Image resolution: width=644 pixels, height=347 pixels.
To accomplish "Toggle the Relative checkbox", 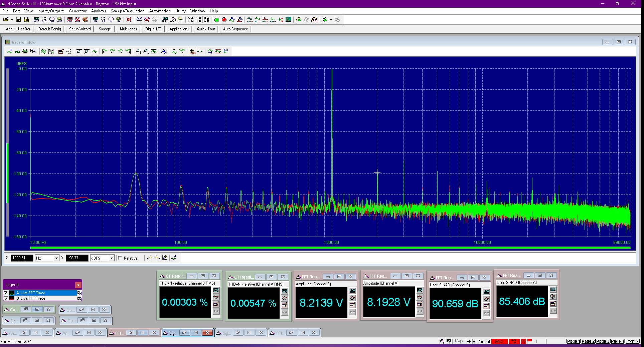I will click(x=120, y=258).
